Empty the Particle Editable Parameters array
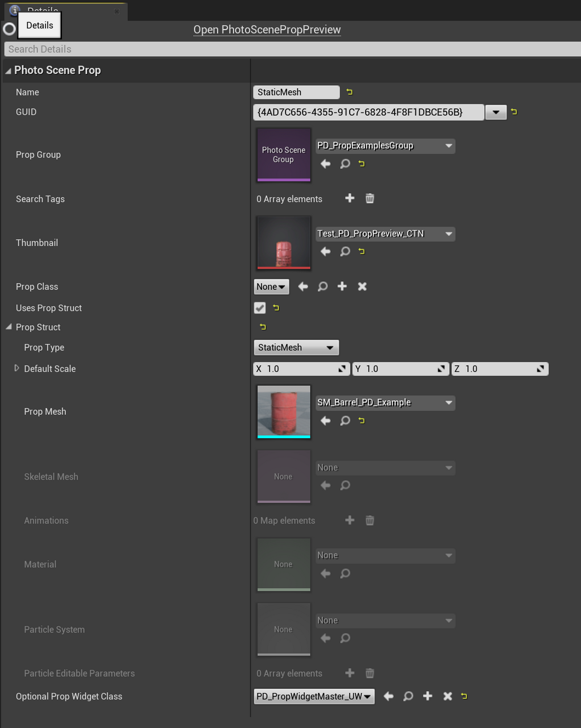Viewport: 581px width, 728px height. tap(370, 673)
